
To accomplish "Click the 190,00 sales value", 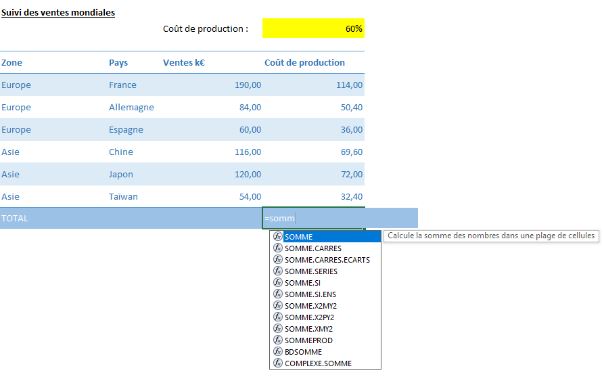I will click(248, 85).
